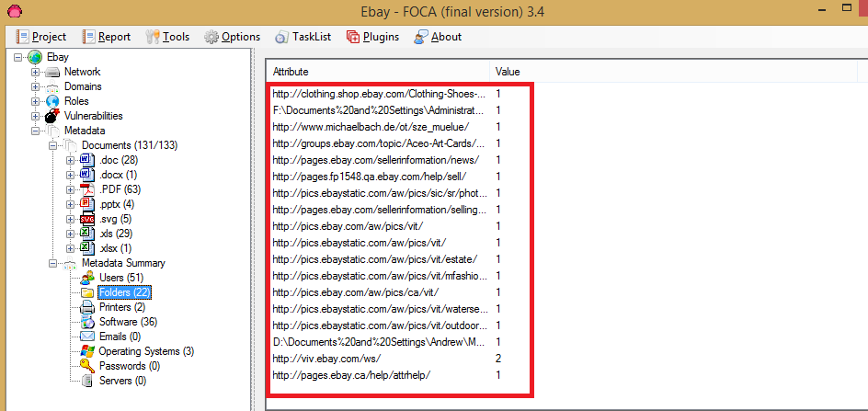Click the Plugins icon
868x411 pixels.
point(353,37)
